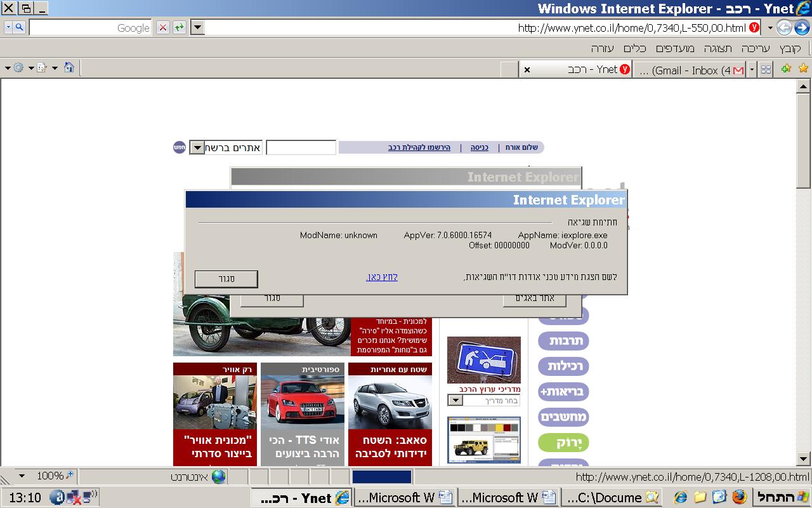The height and width of the screenshot is (508, 812).
Task: Click the car wash guide sign thumbnail
Action: click(484, 360)
